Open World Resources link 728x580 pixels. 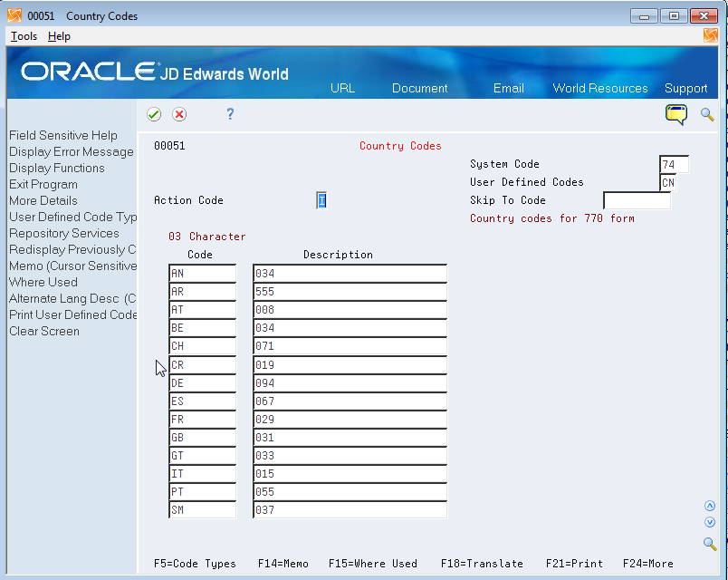(x=599, y=88)
